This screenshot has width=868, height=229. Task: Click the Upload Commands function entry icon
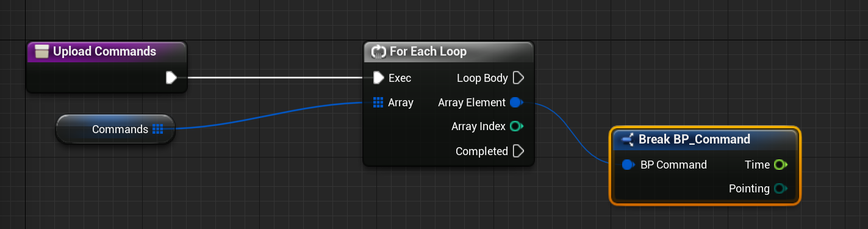[x=41, y=52]
